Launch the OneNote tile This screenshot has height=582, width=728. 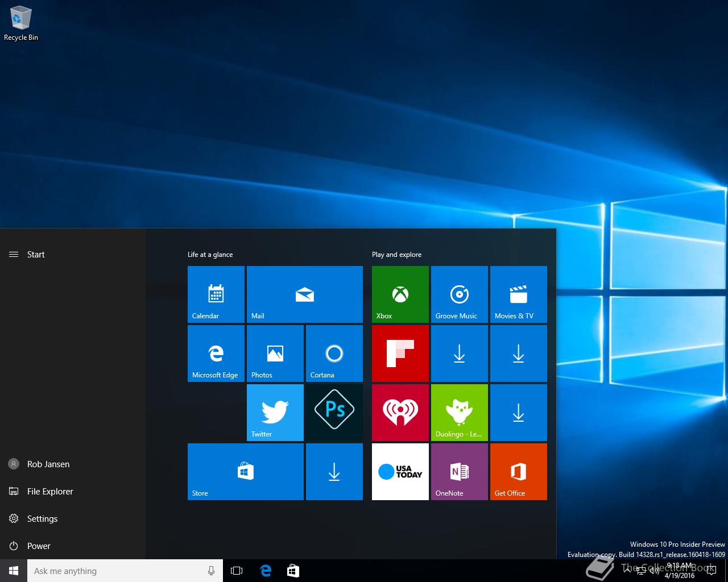pos(460,472)
